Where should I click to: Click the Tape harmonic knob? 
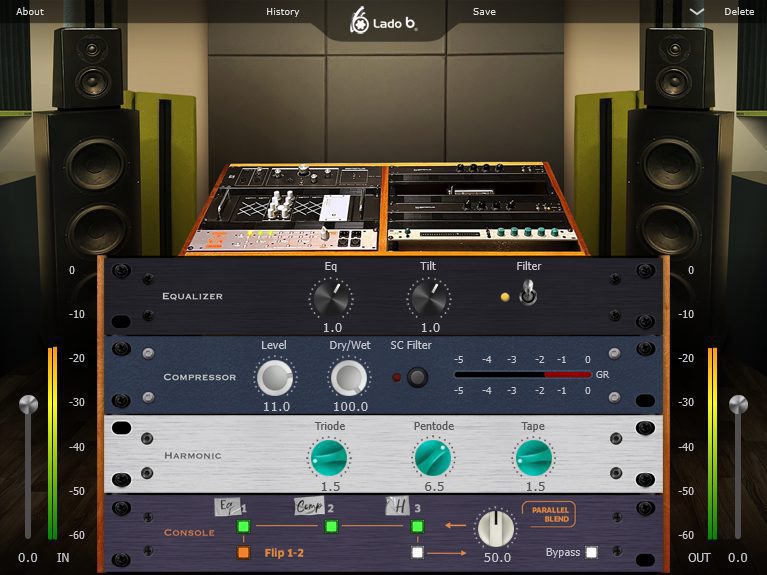tap(533, 459)
